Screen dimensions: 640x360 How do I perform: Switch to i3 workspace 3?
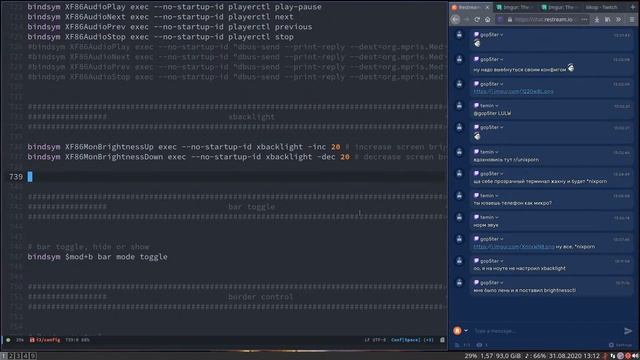click(18, 356)
